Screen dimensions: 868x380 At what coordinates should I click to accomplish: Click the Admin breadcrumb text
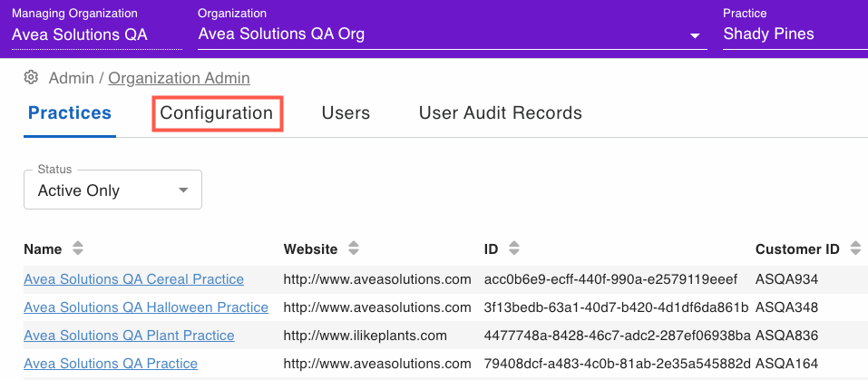pyautogui.click(x=72, y=78)
